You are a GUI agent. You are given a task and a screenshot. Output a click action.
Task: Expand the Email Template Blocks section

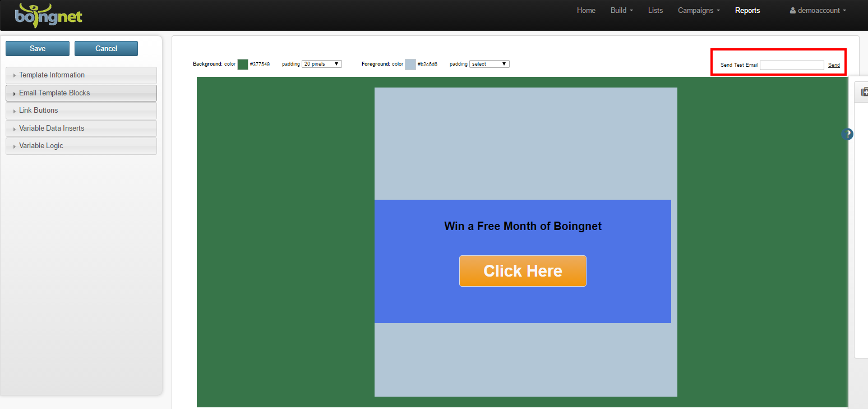click(x=81, y=93)
